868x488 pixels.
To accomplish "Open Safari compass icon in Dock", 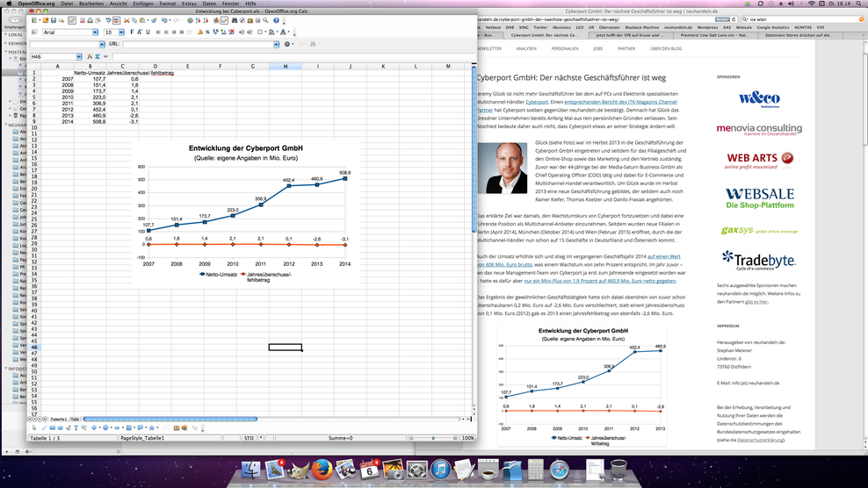I will pyautogui.click(x=560, y=470).
